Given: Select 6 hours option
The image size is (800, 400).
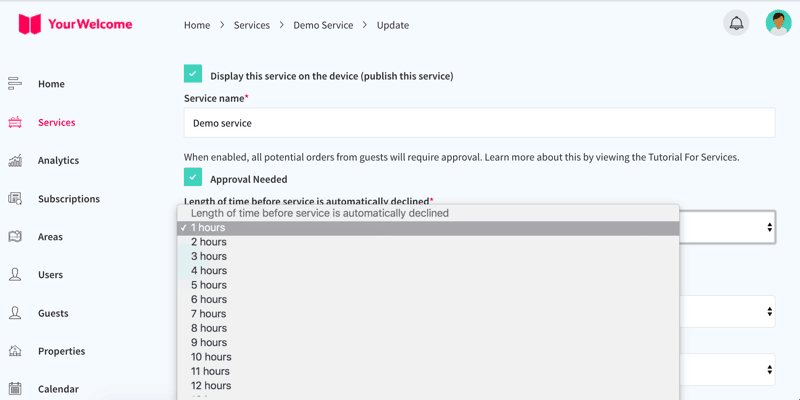Looking at the screenshot, I should coord(428,299).
